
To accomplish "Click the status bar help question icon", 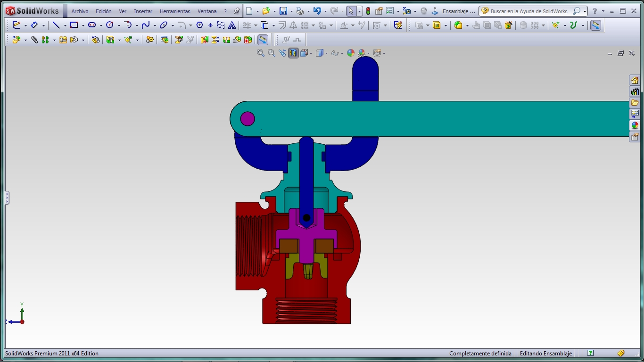I will [x=590, y=353].
